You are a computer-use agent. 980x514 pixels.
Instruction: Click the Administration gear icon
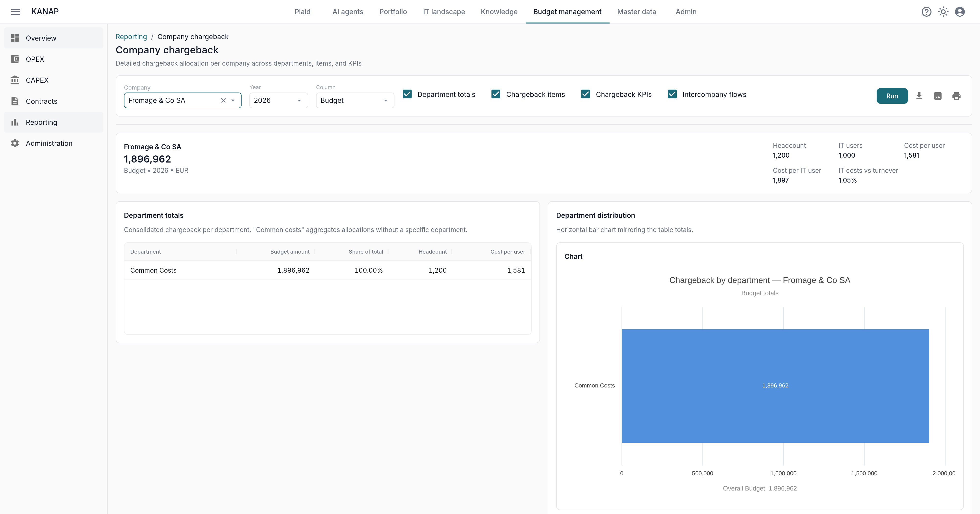point(15,143)
